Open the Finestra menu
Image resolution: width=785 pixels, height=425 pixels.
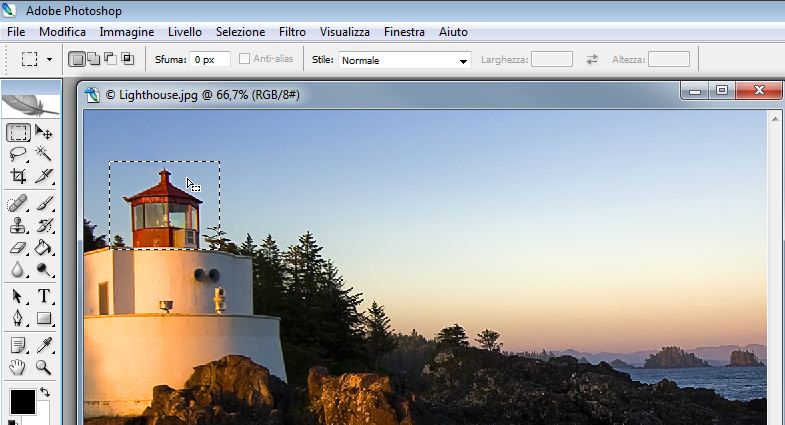[x=405, y=32]
